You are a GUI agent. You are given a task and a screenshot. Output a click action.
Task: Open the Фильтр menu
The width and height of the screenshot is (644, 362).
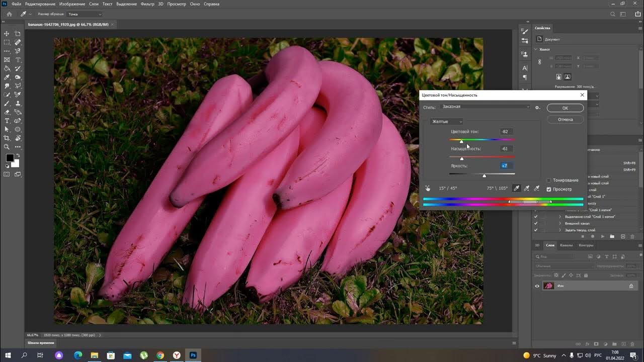147,4
